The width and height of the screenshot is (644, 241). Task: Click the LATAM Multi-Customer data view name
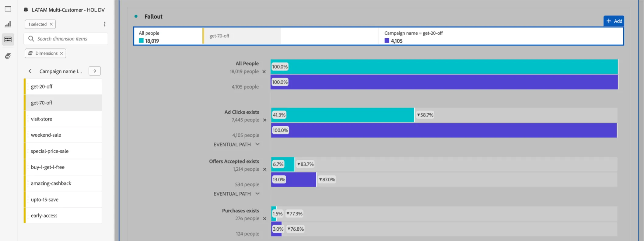click(68, 10)
